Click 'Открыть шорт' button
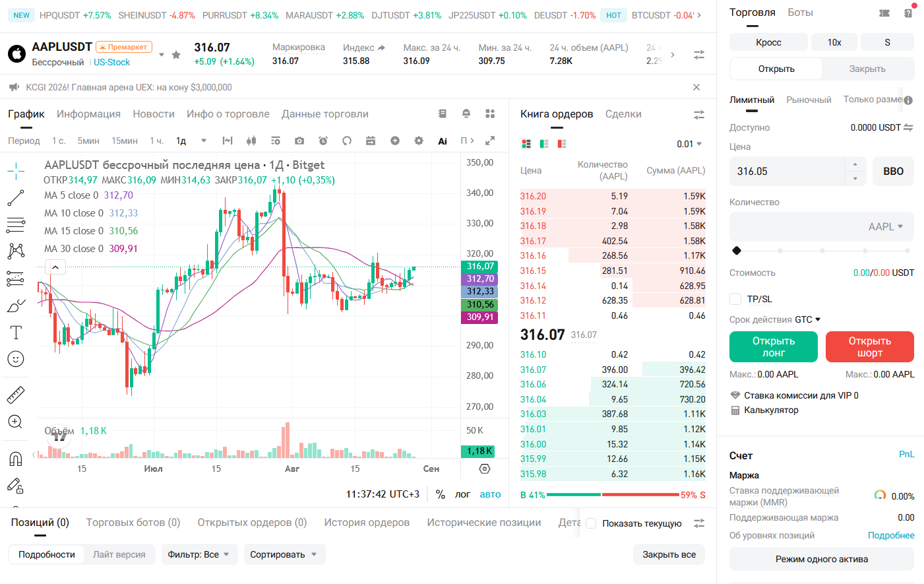924x584 pixels. 869,346
